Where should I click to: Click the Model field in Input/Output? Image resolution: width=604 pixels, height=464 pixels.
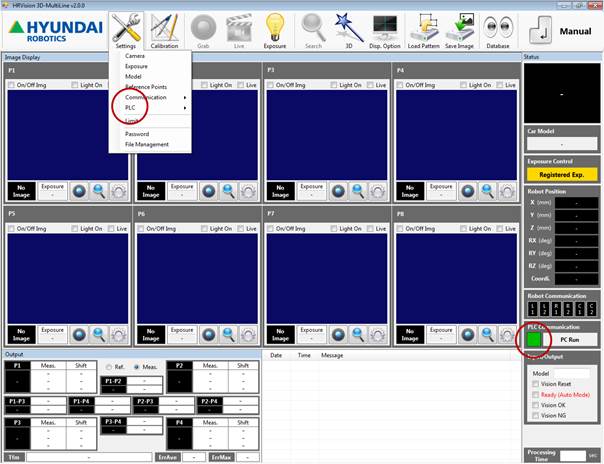coord(572,374)
